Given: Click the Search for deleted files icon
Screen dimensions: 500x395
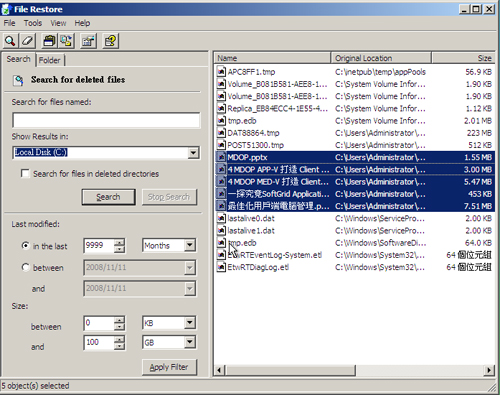Looking at the screenshot, I should click(x=18, y=80).
